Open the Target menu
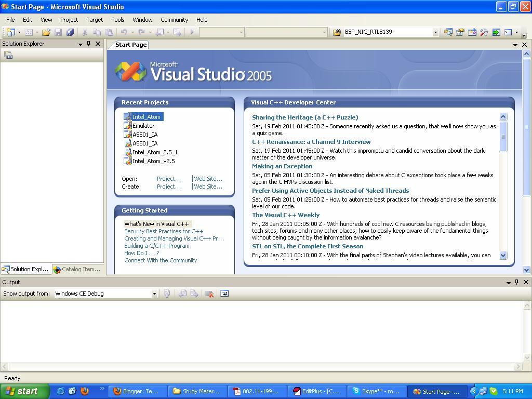The image size is (532, 399). (95, 20)
